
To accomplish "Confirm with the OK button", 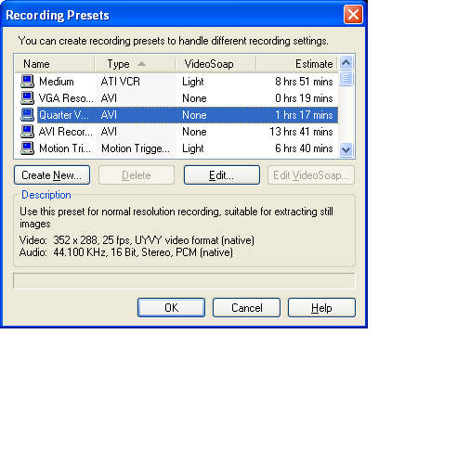I will [171, 308].
